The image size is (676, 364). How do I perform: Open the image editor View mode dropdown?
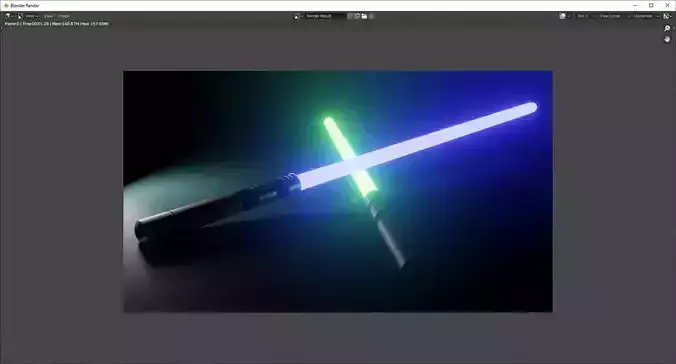coord(28,16)
